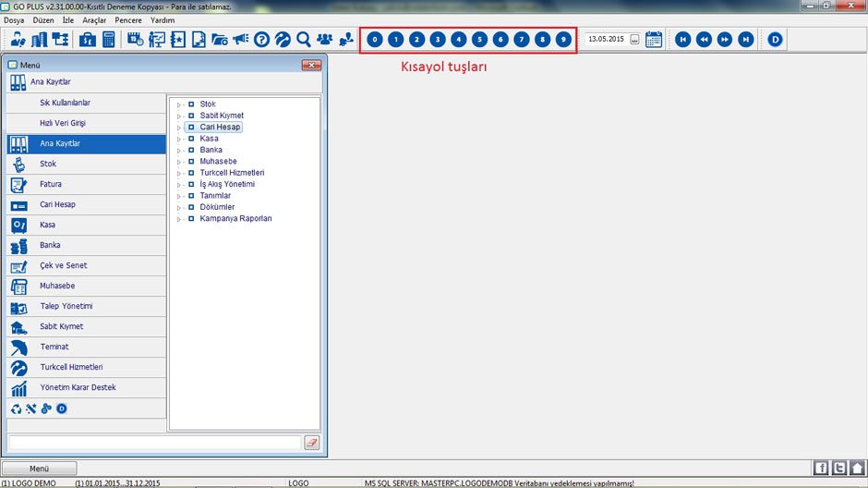Click shortcut key 6
Viewport: 868px width, 488px height.
click(500, 40)
